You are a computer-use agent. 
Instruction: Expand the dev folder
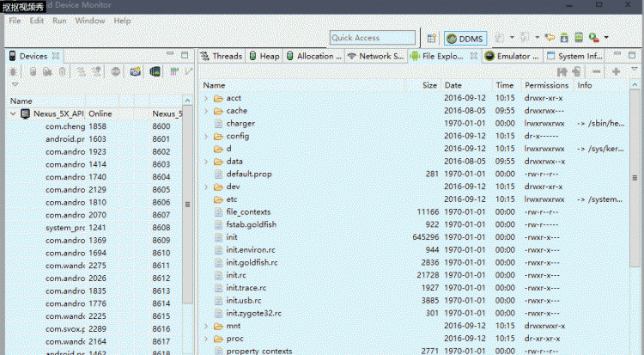click(206, 187)
